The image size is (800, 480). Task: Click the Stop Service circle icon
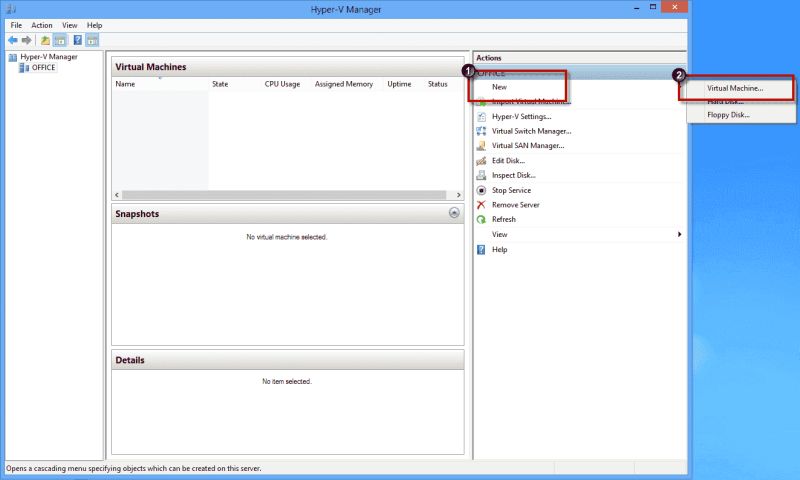click(481, 190)
